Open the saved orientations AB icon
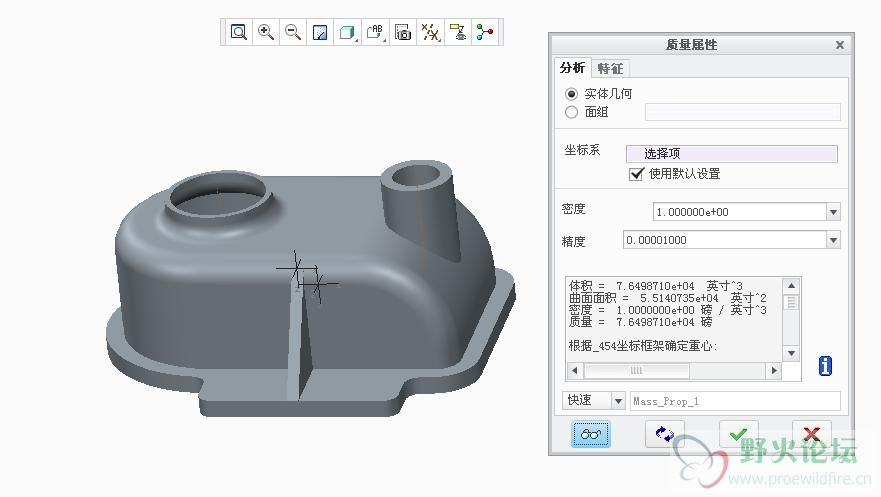The image size is (881, 497). pos(375,32)
